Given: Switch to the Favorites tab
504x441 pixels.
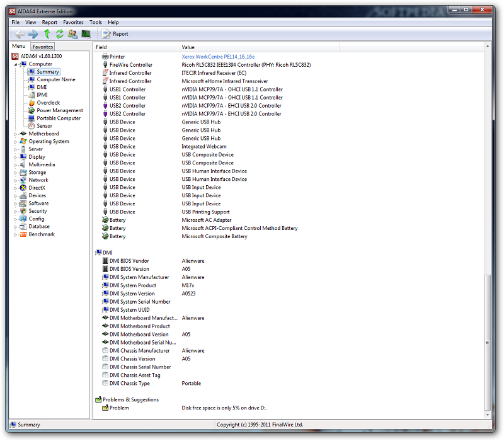Looking at the screenshot, I should (x=43, y=47).
